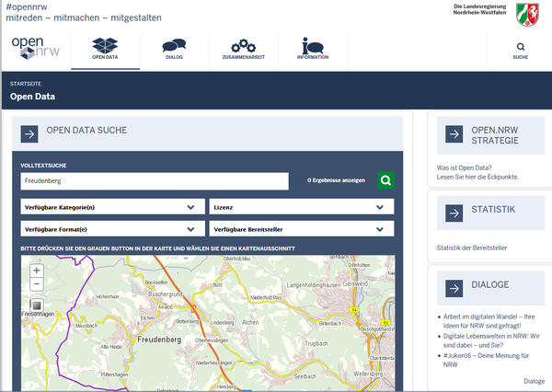Click the open nrw logo

click(x=36, y=48)
